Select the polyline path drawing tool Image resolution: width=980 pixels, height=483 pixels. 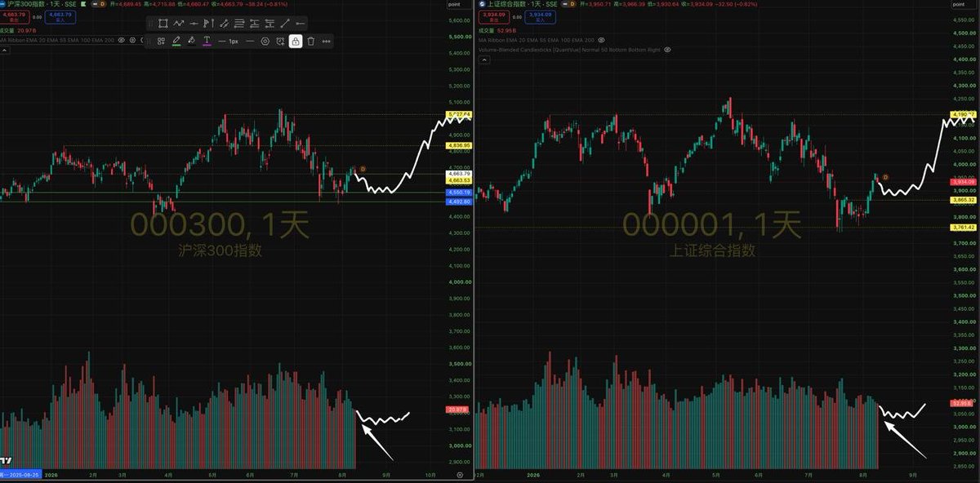178,23
